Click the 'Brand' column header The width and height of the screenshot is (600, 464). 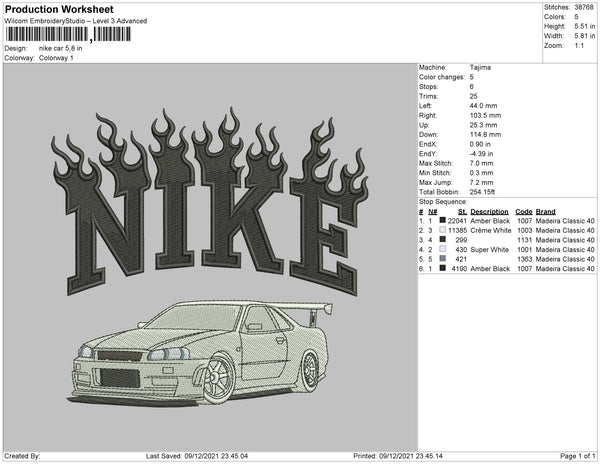546,212
